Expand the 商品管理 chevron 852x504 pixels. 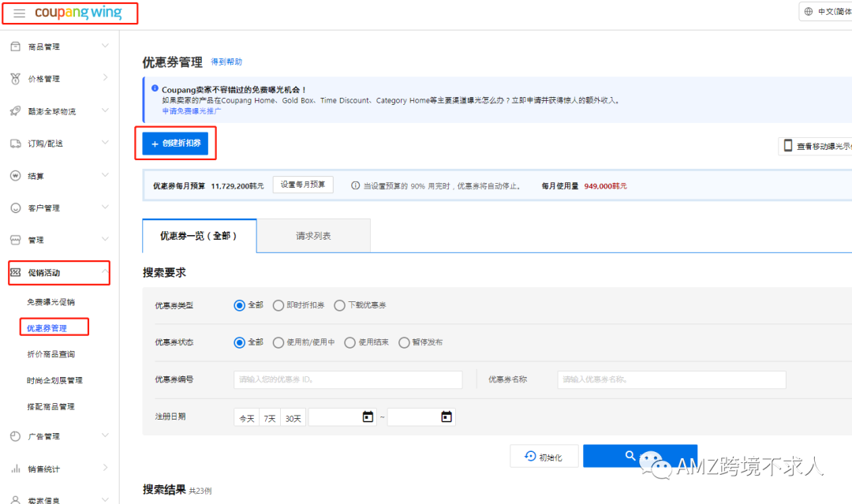[105, 46]
